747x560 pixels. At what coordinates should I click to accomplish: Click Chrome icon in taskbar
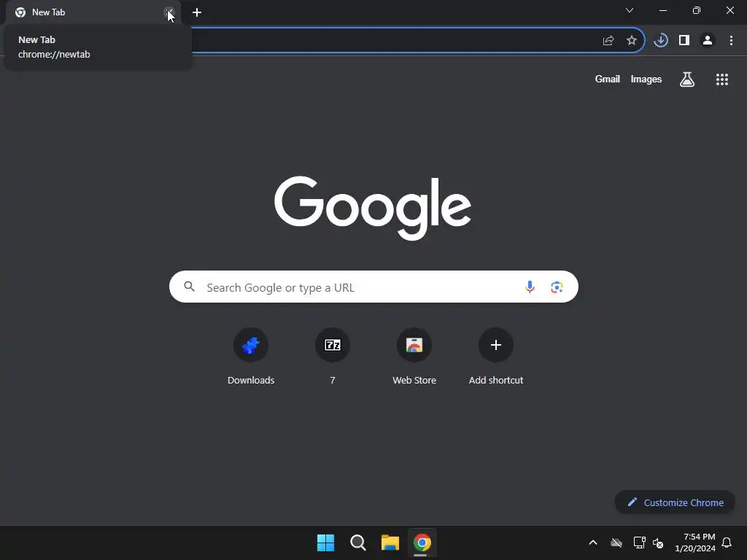point(422,542)
